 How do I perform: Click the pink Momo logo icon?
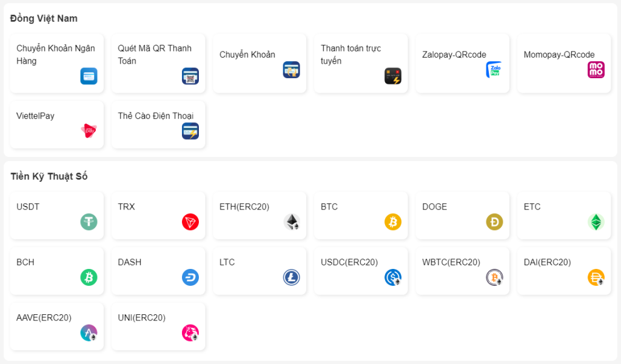point(596,70)
